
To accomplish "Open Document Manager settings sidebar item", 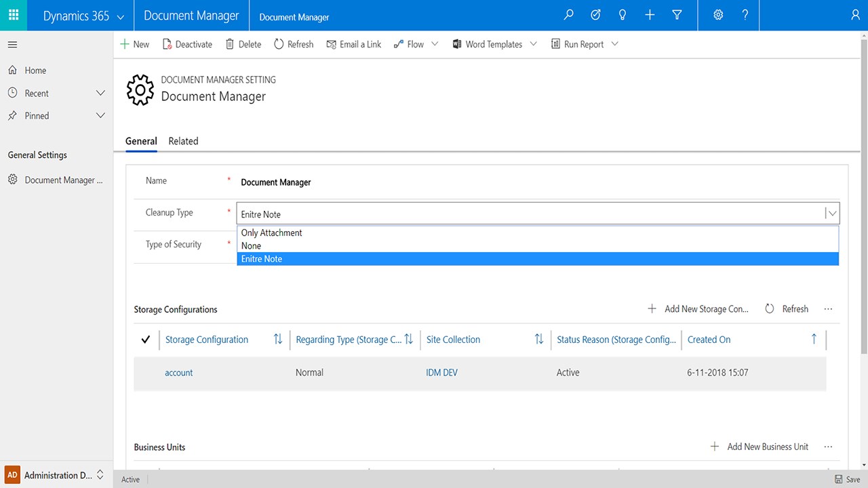I will 56,180.
